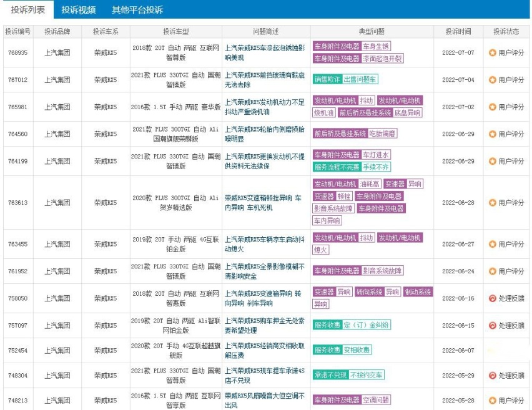
Task: Click the 用户评分 icon for complaint 764199
Action: 492,161
